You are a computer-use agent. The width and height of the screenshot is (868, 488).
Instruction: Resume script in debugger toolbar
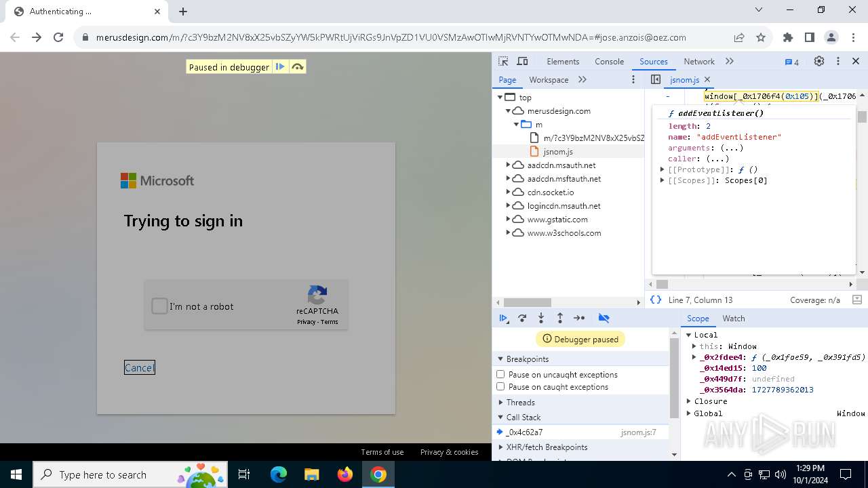point(503,318)
